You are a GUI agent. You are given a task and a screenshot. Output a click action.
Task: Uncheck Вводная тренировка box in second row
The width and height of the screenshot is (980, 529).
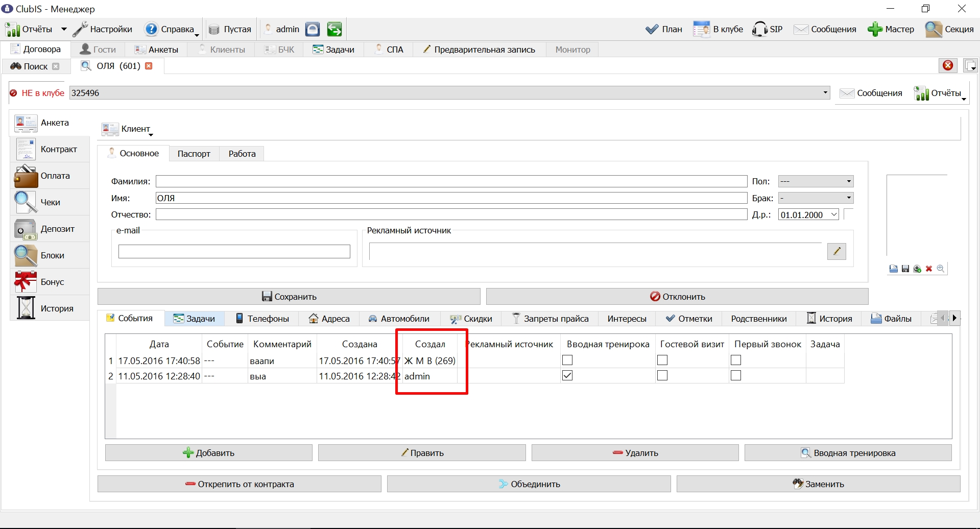567,376
